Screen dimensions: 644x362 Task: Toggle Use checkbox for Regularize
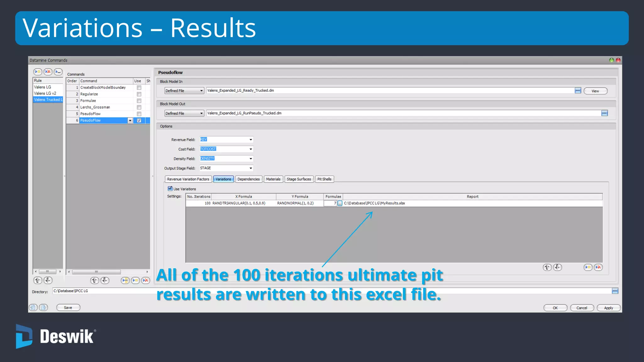(139, 94)
